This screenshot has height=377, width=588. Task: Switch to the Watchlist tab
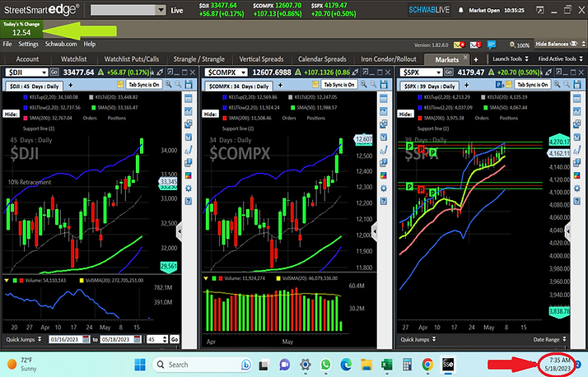[74, 58]
